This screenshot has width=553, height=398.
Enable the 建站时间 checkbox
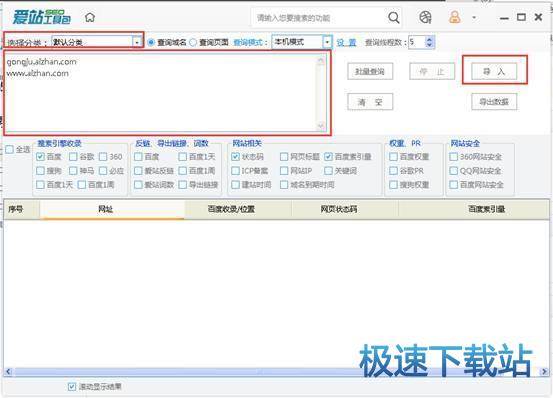click(236, 185)
